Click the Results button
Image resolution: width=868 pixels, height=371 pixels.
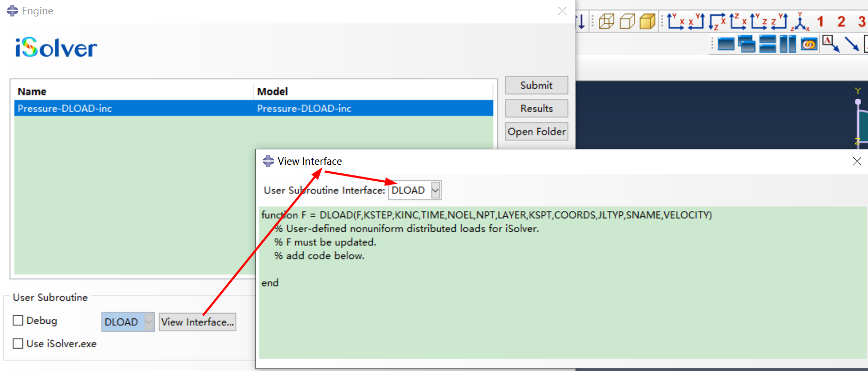(536, 108)
